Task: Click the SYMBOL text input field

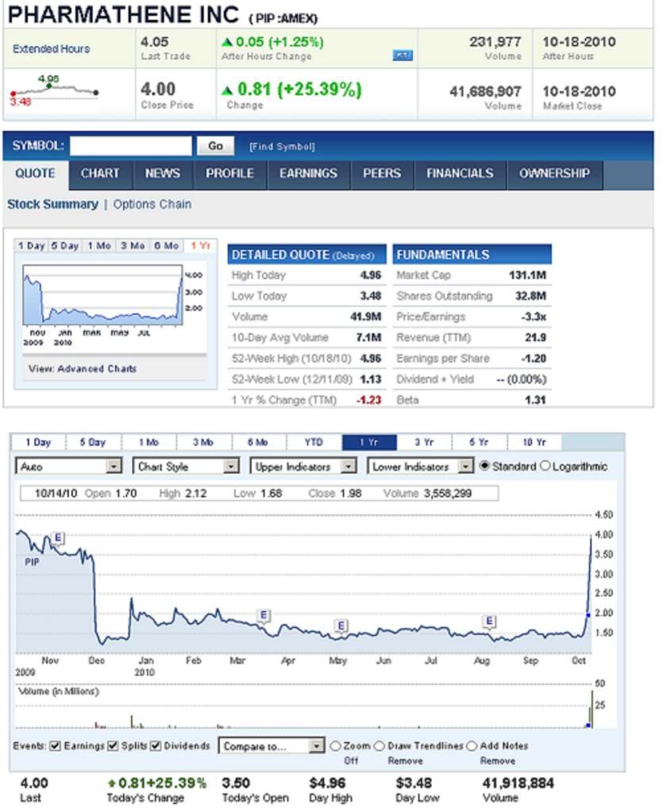Action: tap(131, 146)
